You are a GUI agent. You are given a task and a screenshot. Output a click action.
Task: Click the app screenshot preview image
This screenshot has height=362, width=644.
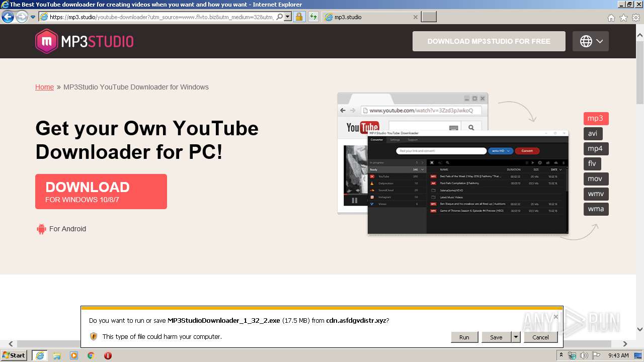453,163
